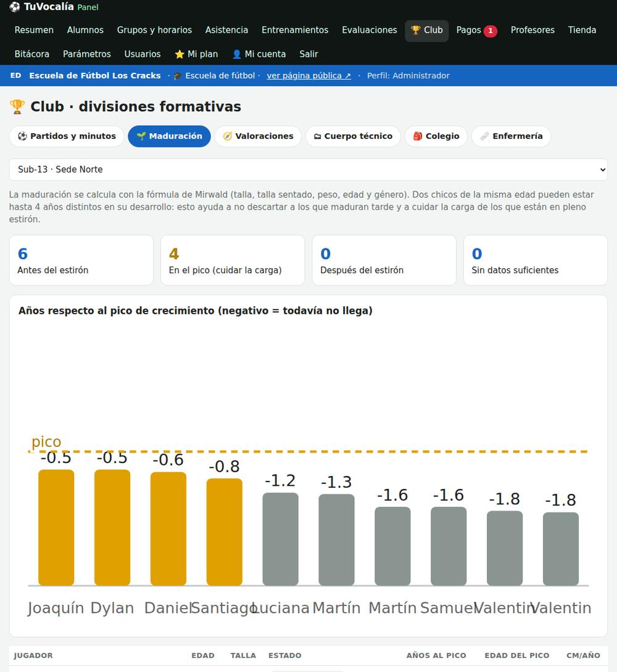Click the Escuela de Fútbol Los Cracks name
The height and width of the screenshot is (672, 617).
coord(95,76)
